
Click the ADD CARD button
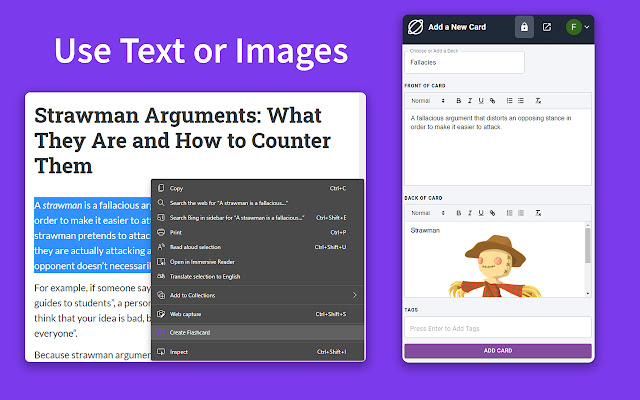(498, 351)
